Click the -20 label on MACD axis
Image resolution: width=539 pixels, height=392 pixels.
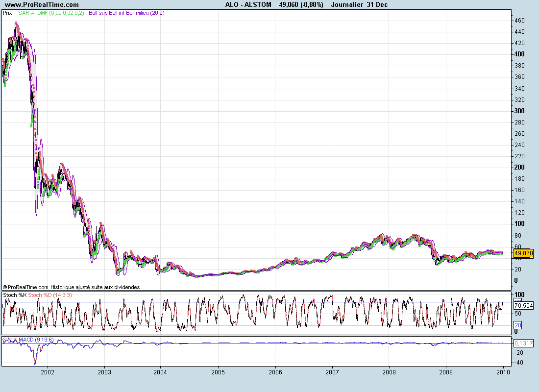(519, 352)
